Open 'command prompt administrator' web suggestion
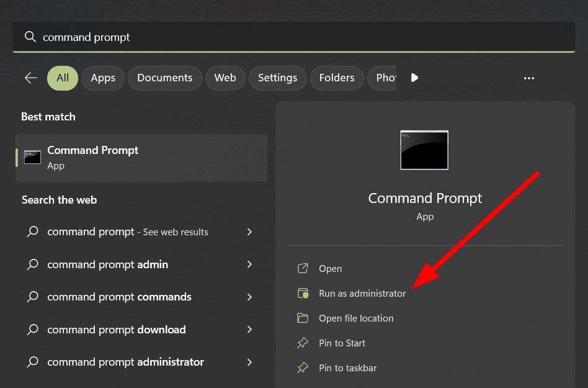 pos(125,362)
